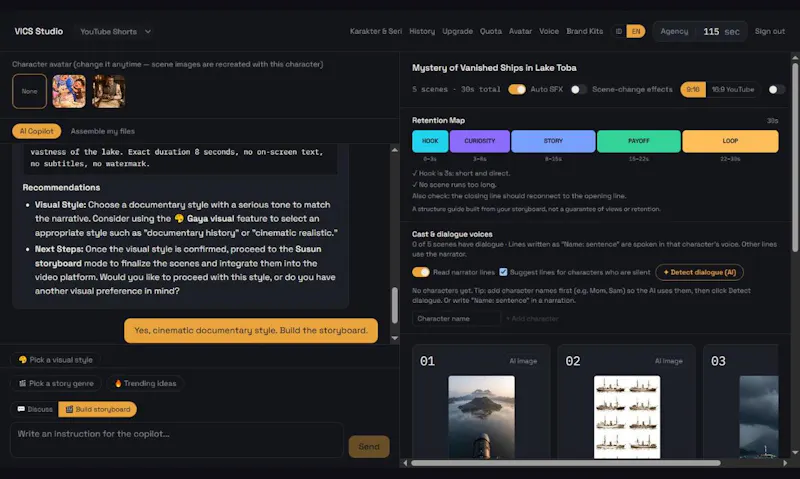Viewport: 800px width, 479px height.
Task: Click Pick a visual style chip
Action: 56,360
